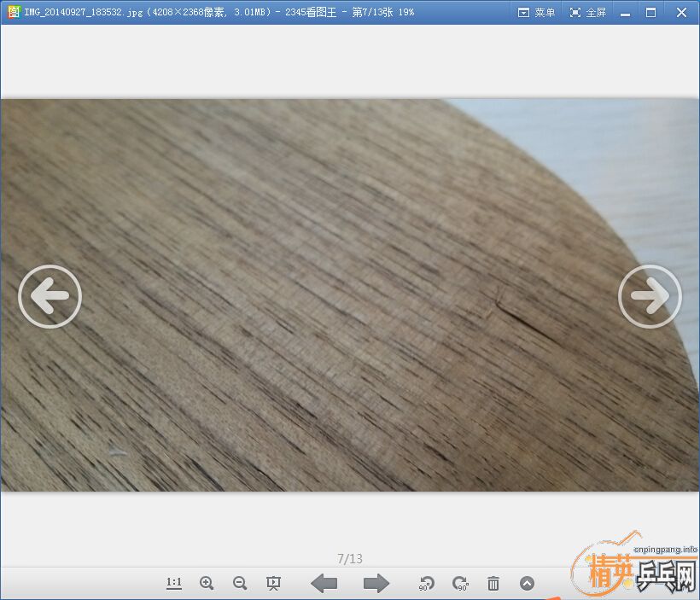Show the image at 1:1 actual size

point(174,583)
